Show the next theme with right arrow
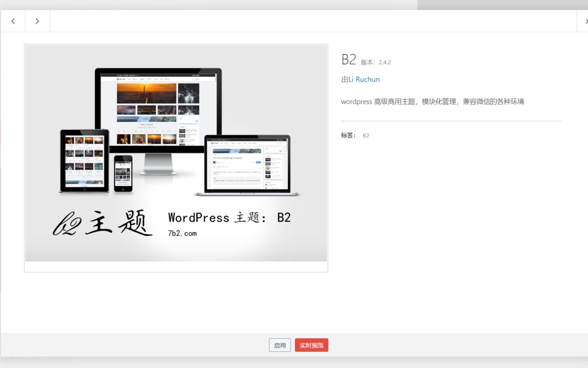The image size is (588, 368). coord(37,21)
